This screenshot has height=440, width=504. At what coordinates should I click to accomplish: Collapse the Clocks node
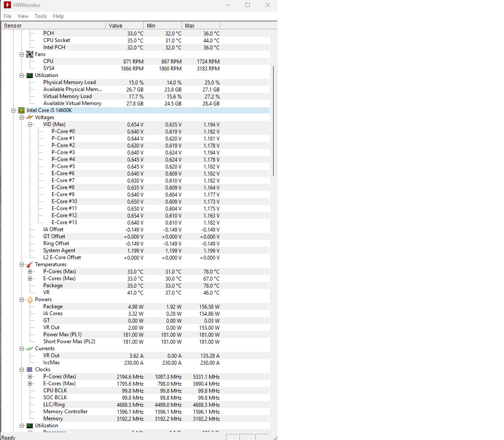pos(21,370)
